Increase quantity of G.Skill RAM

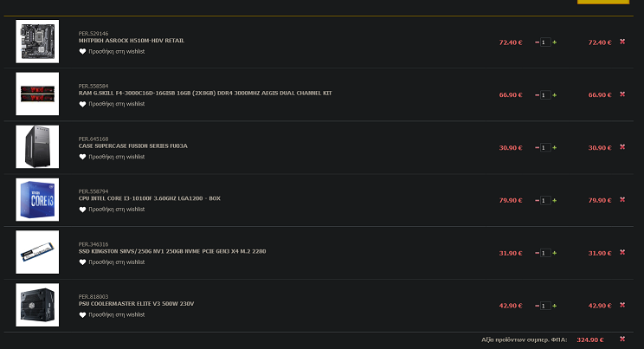(555, 95)
